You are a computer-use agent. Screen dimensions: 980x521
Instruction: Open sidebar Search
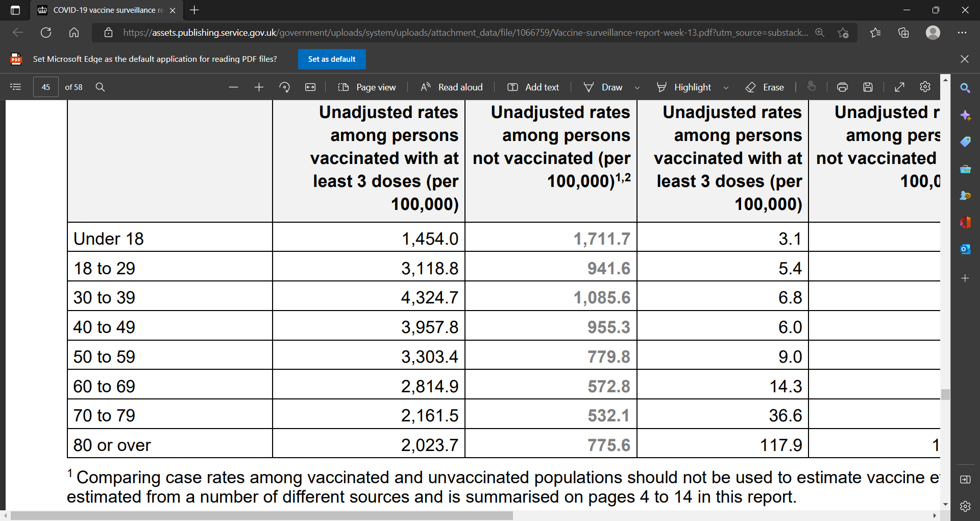965,88
